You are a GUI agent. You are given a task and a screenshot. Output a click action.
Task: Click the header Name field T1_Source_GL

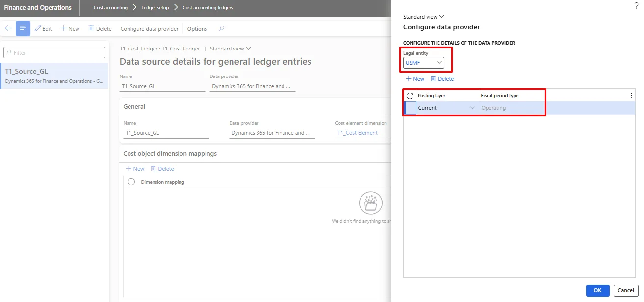[x=162, y=86]
